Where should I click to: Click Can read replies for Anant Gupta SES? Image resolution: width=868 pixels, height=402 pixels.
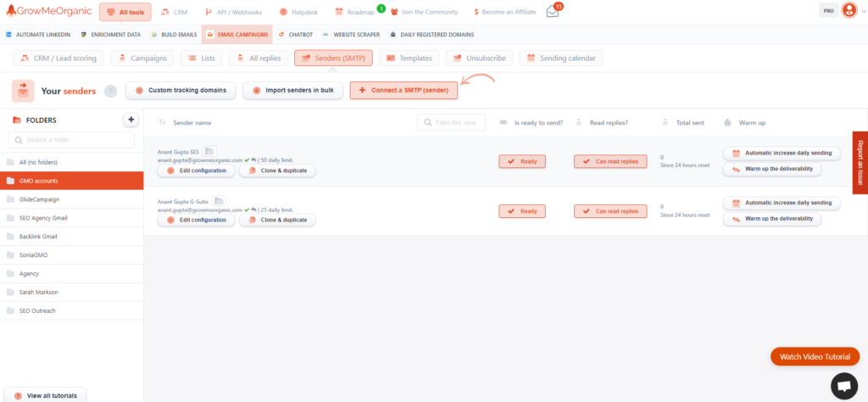(x=610, y=161)
